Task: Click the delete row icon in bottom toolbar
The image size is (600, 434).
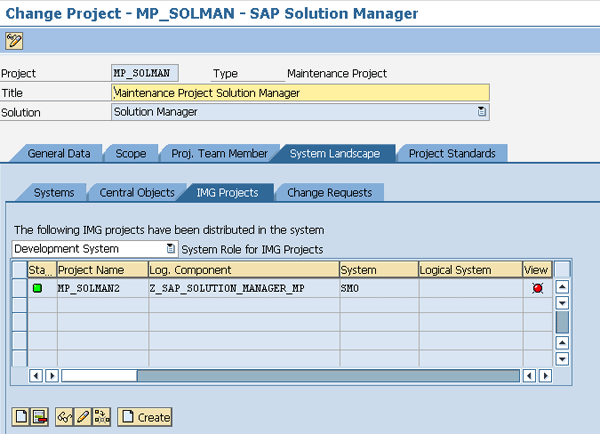Action: pos(40,416)
